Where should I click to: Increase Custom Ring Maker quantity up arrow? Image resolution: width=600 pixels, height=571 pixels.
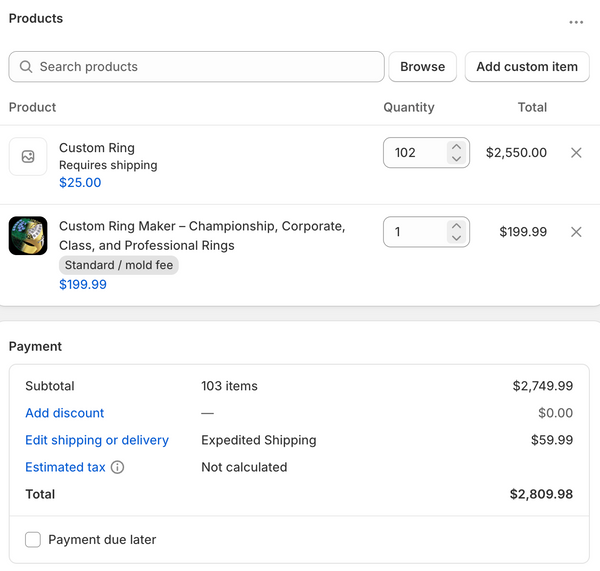[x=456, y=226]
